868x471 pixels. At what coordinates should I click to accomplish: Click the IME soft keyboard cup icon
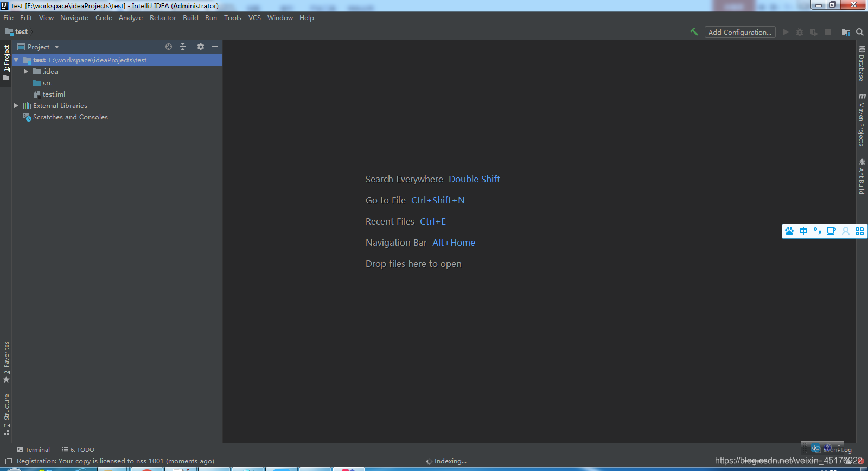831,231
